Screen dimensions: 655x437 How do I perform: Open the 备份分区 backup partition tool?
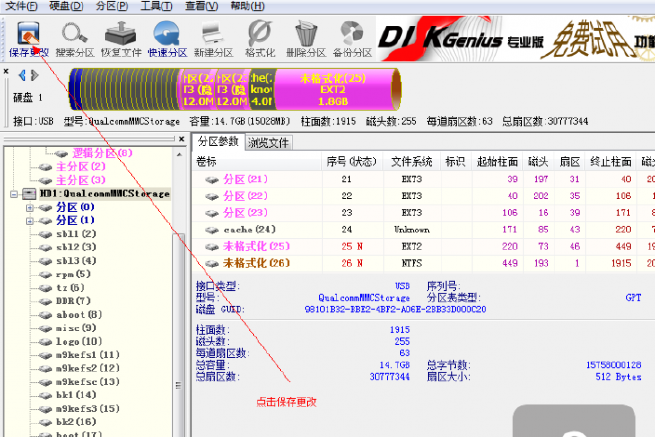352,39
